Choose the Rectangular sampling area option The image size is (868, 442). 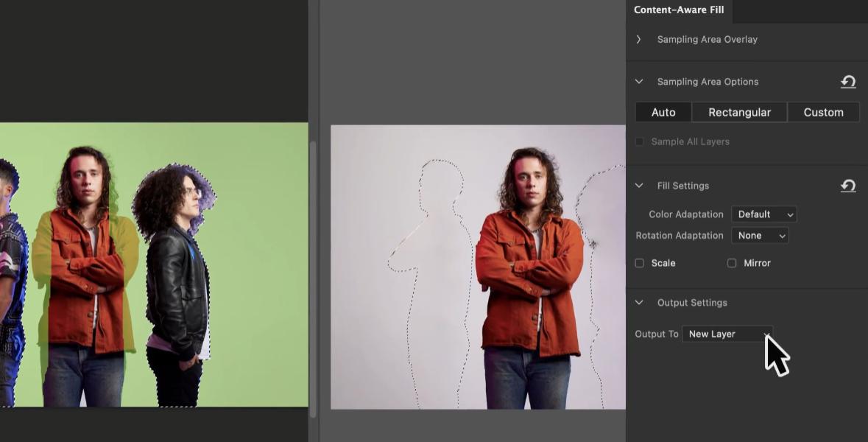point(739,112)
